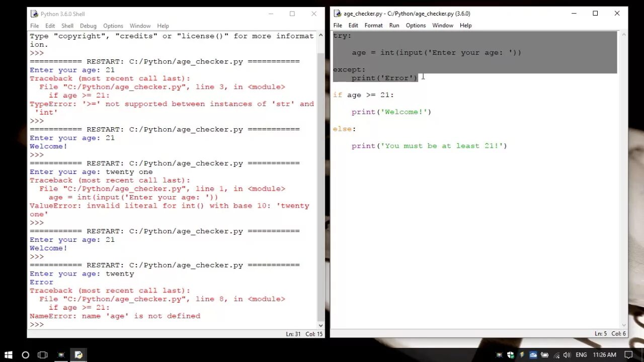Click the 'NameError: name 'age' is not defined' line

pyautogui.click(x=115, y=316)
